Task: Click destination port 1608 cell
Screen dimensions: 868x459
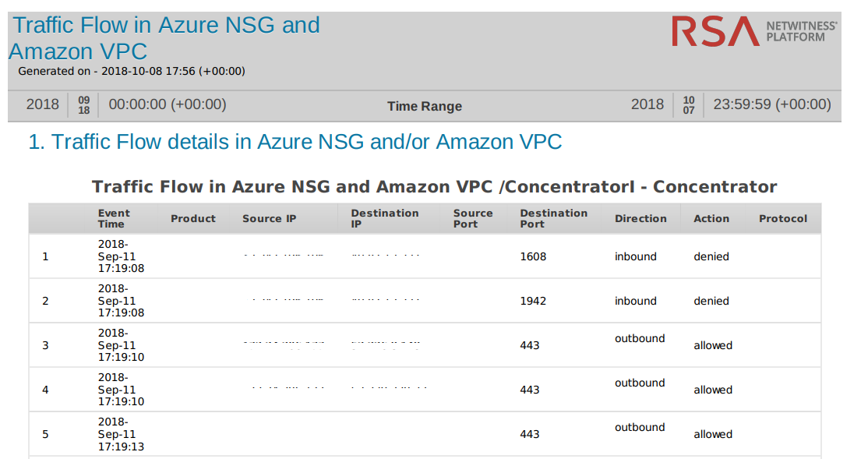Action: click(534, 256)
